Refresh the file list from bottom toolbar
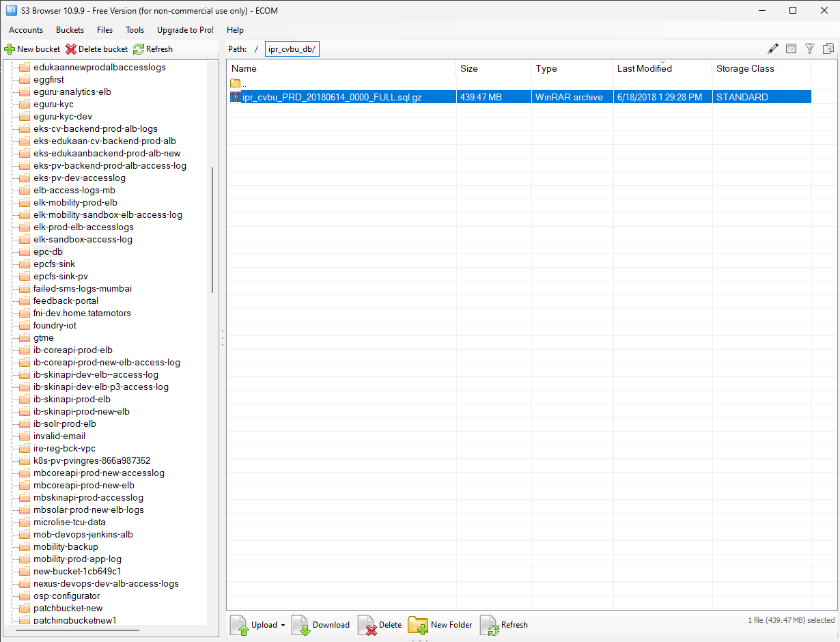This screenshot has height=642, width=840. click(504, 625)
